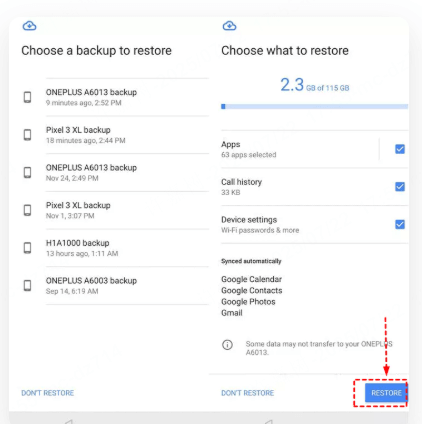Click phone icon of the '9 minutes ago' backup
422x424 pixels.
(28, 97)
